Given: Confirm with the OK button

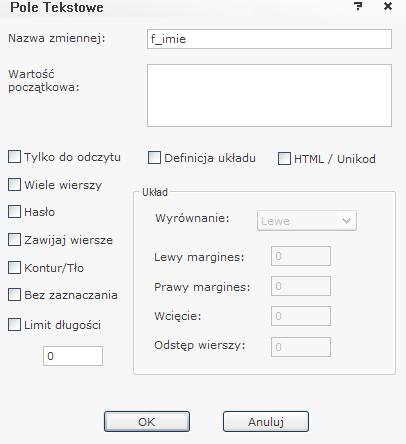Looking at the screenshot, I should pos(147,422).
